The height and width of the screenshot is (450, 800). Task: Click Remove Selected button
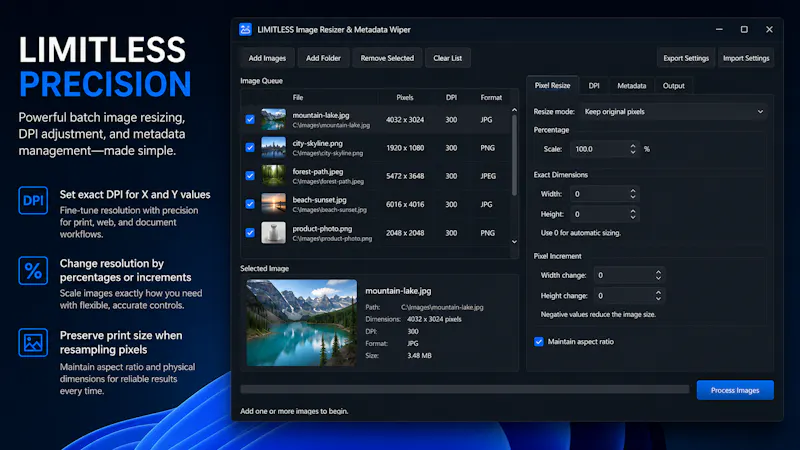(x=387, y=58)
